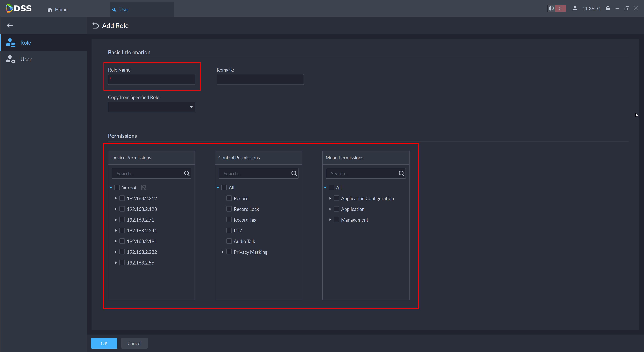Click the back arrow in sidebar
644x352 pixels.
pos(10,25)
